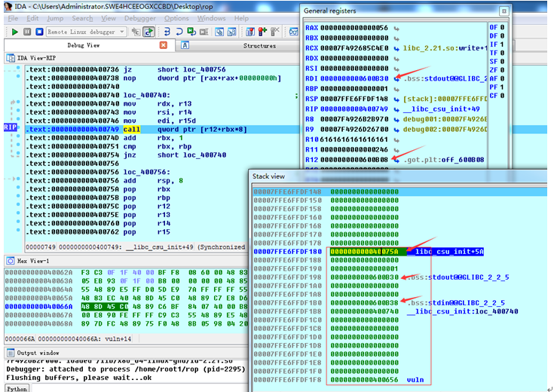Click the green Start process play button
The image size is (554, 392).
(x=14, y=32)
